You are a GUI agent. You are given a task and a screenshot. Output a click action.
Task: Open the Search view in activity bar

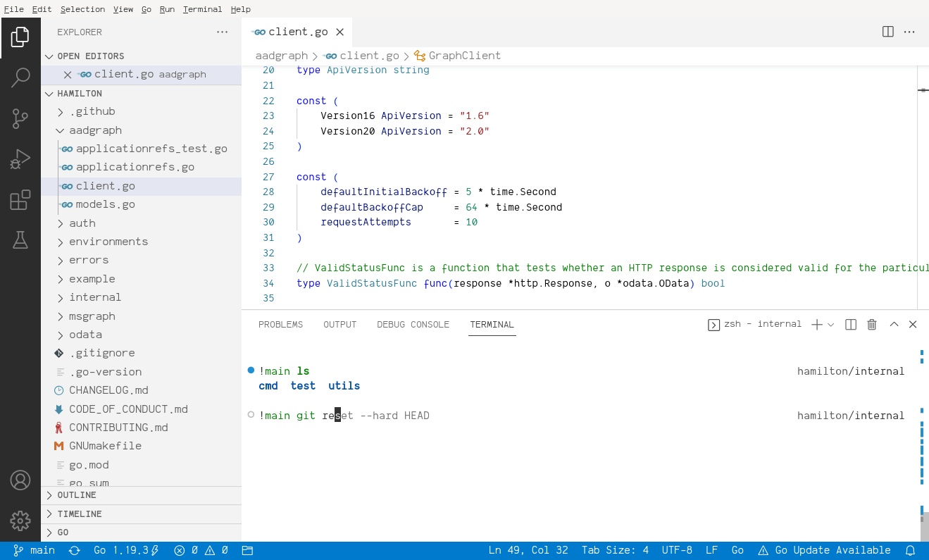point(20,77)
